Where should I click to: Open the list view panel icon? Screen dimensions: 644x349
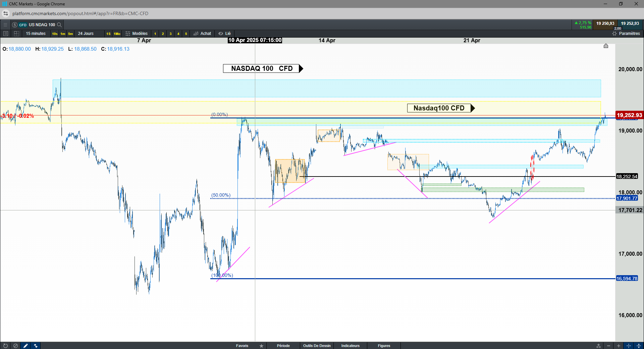click(x=5, y=34)
